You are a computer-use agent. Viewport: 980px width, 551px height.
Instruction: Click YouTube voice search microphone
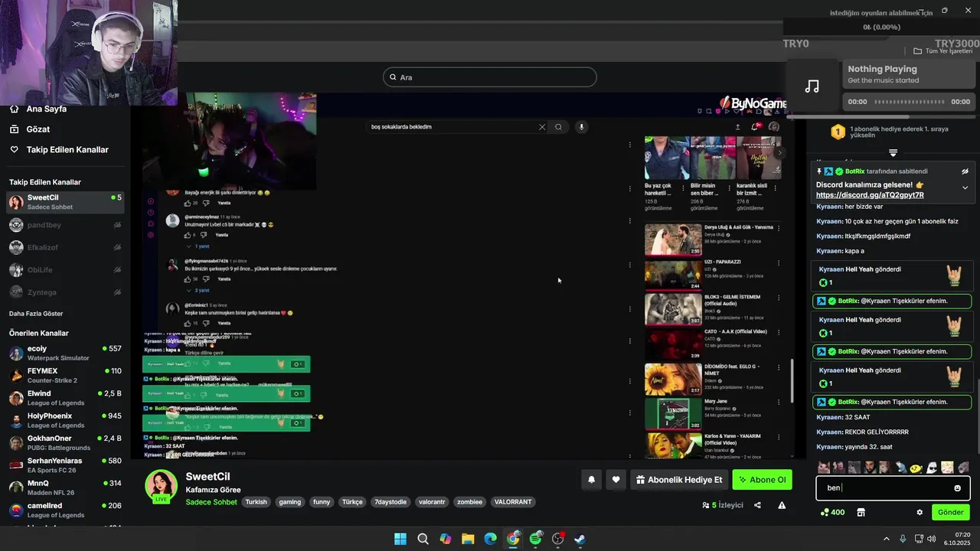pos(582,127)
